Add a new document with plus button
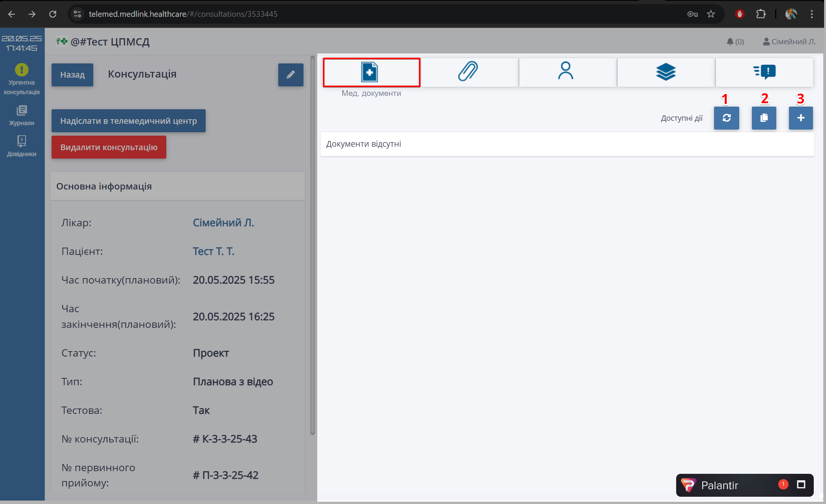The image size is (826, 504). click(801, 118)
